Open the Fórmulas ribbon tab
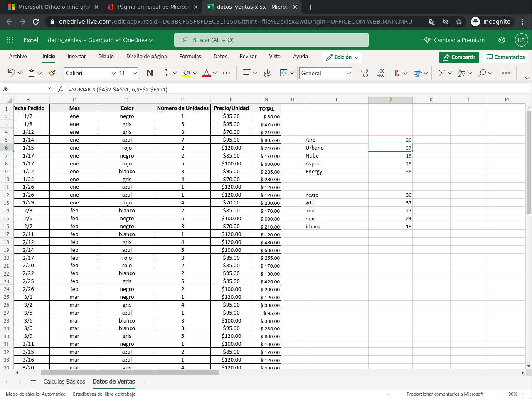This screenshot has width=532, height=399. pyautogui.click(x=190, y=57)
